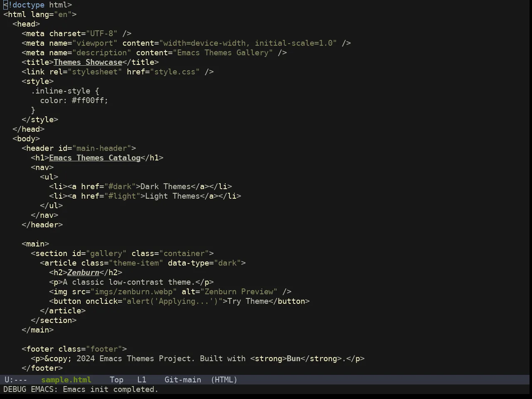
Task: Click the U:--- buffer status in mode line
Action: pyautogui.click(x=16, y=380)
